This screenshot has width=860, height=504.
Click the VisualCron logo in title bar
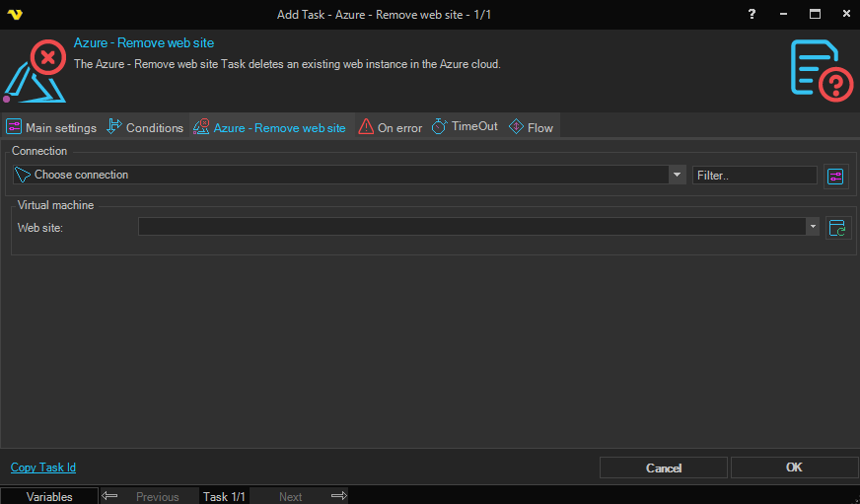tap(14, 14)
